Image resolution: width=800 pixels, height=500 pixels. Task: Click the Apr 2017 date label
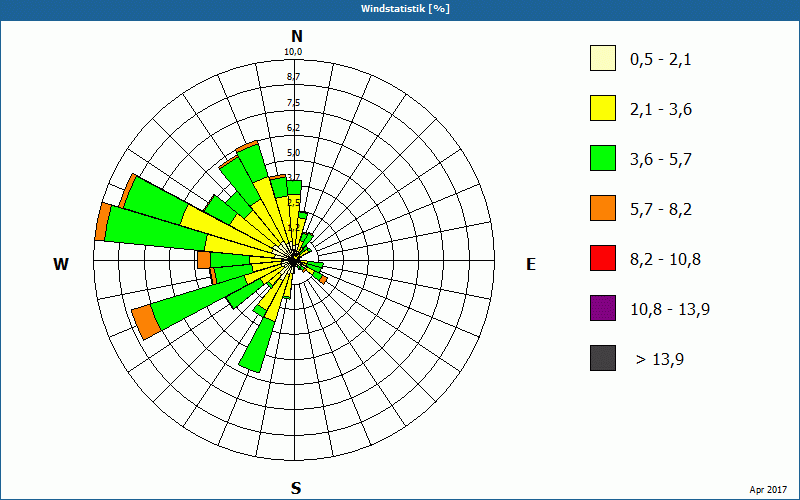768,490
